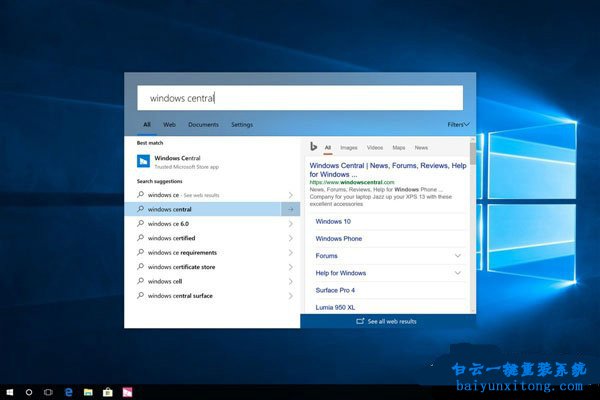Select the windows ce 6.0 suggestion
The height and width of the screenshot is (400, 600).
[212, 224]
